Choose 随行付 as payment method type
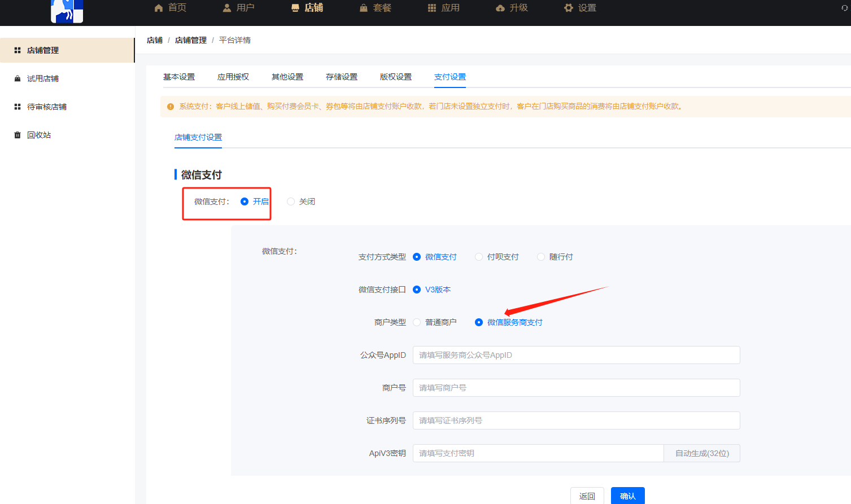This screenshot has height=504, width=851. 541,257
